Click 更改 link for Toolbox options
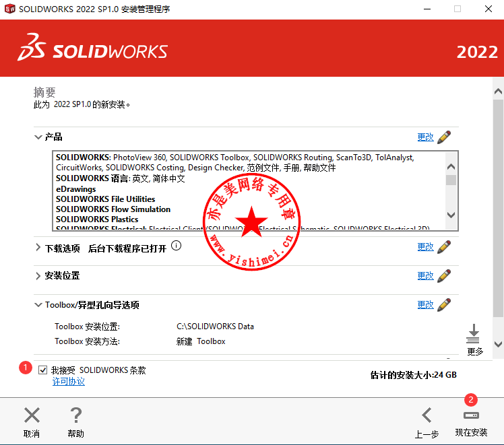504x445 pixels. (x=426, y=305)
